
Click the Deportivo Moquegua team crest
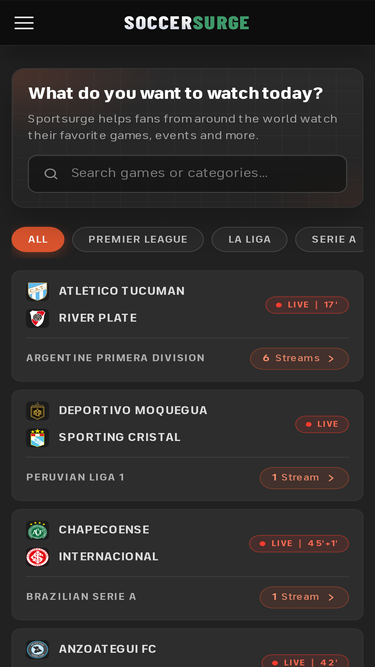click(x=37, y=411)
